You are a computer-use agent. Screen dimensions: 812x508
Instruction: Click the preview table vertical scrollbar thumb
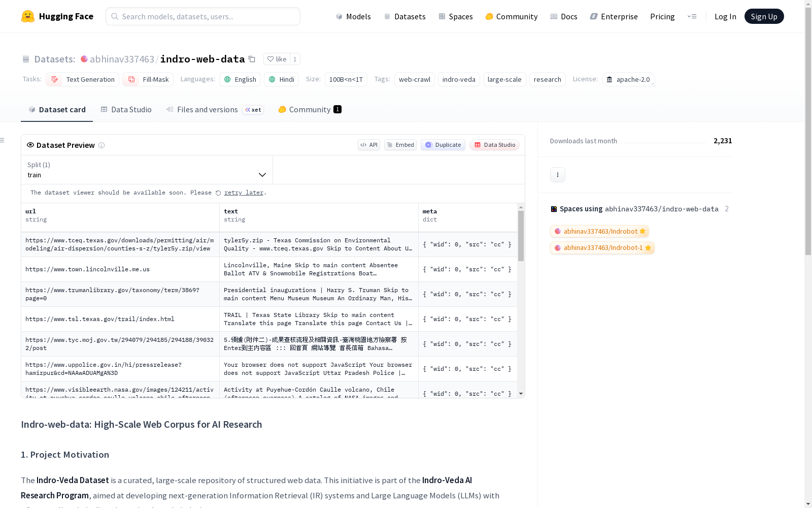(x=521, y=236)
